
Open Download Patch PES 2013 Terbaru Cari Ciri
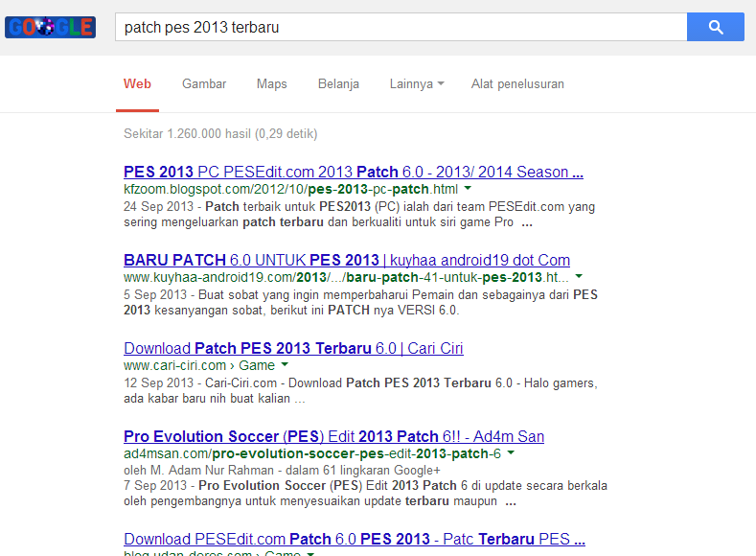[293, 348]
